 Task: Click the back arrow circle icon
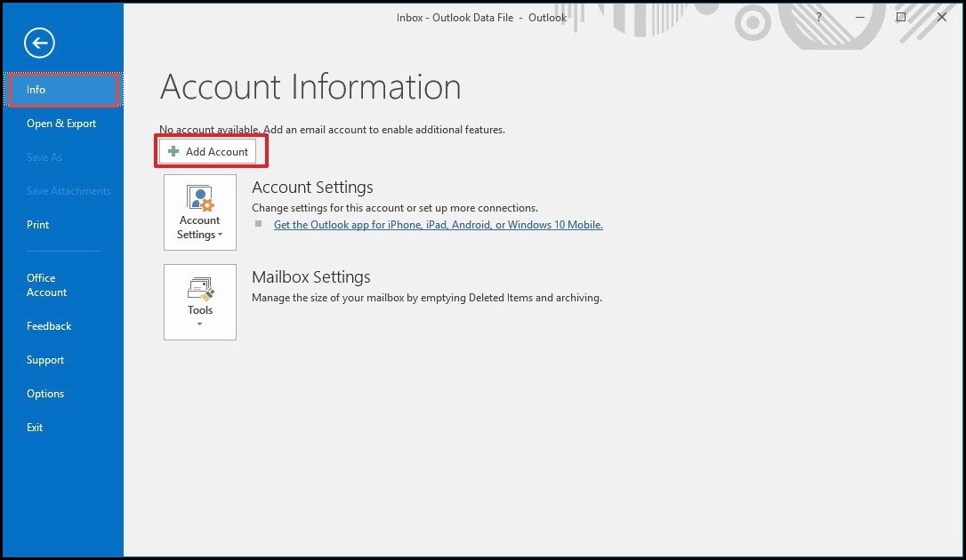[39, 43]
